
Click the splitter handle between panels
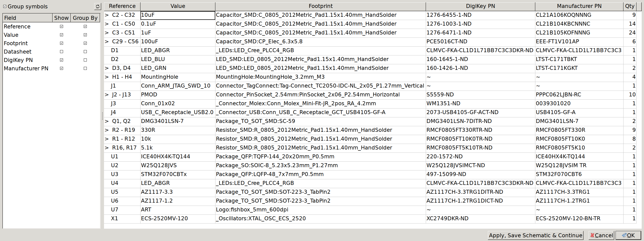(x=102, y=116)
